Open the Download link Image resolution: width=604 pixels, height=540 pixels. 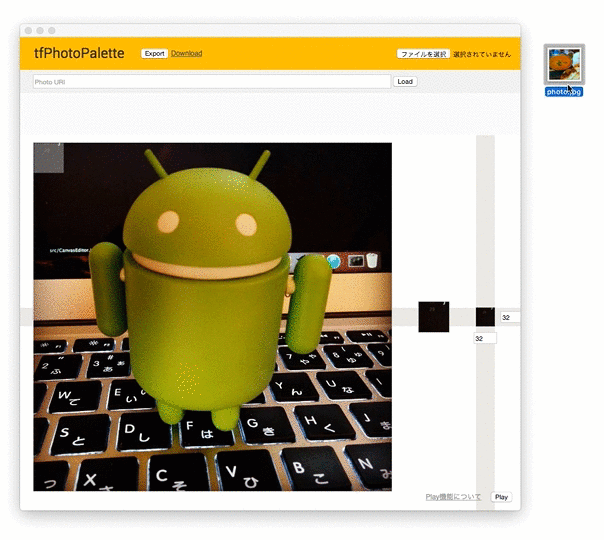[186, 53]
